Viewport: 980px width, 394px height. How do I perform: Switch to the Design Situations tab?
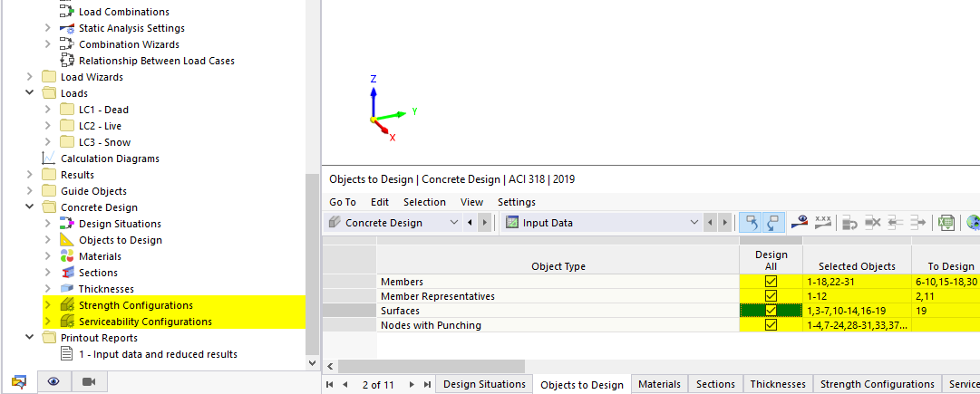(484, 384)
